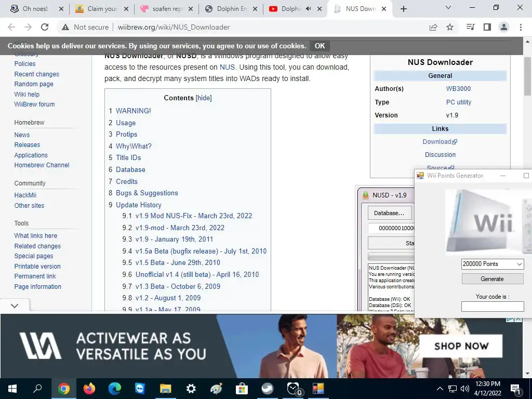Open the Windows Start menu
This screenshot has width=532, height=399.
pyautogui.click(x=12, y=389)
